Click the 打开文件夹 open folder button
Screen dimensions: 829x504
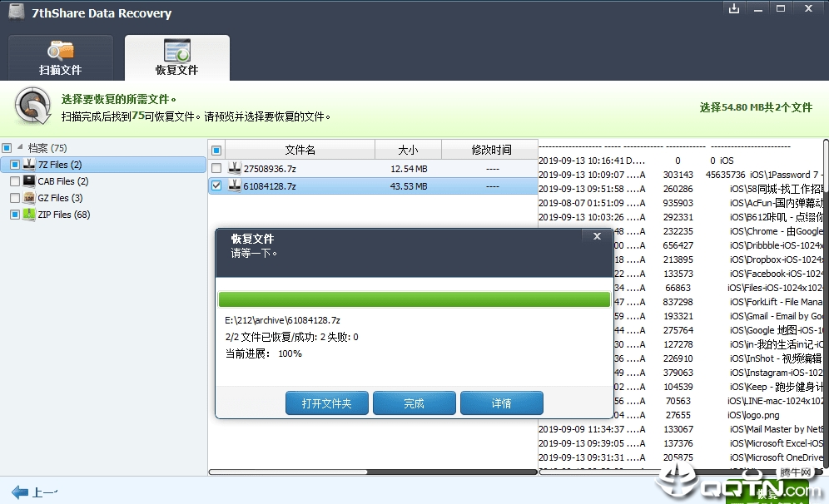coord(327,403)
